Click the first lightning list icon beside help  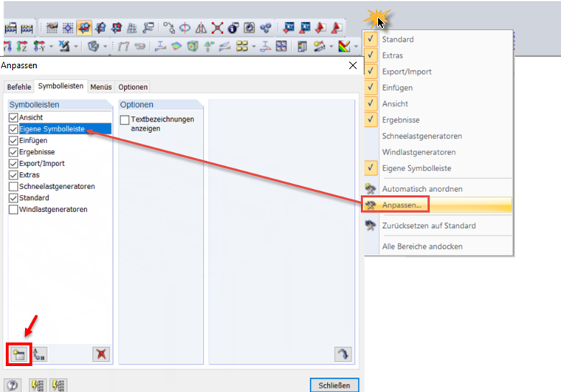(37, 385)
